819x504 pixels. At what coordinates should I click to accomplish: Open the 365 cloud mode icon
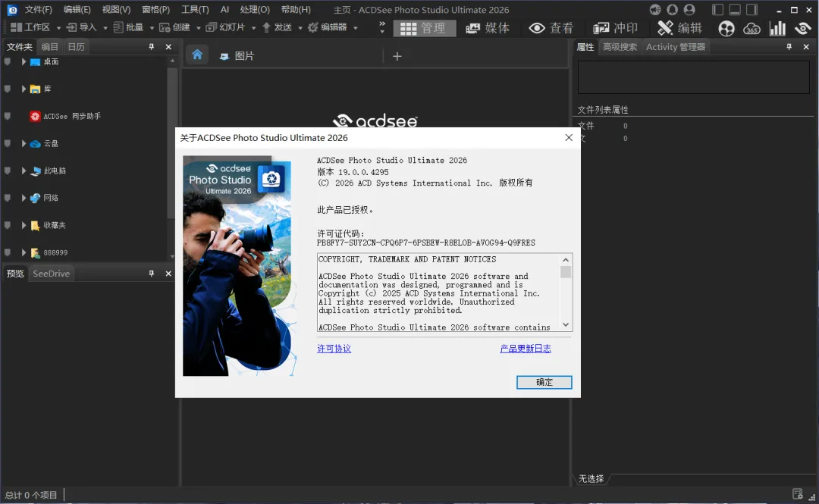pos(751,29)
